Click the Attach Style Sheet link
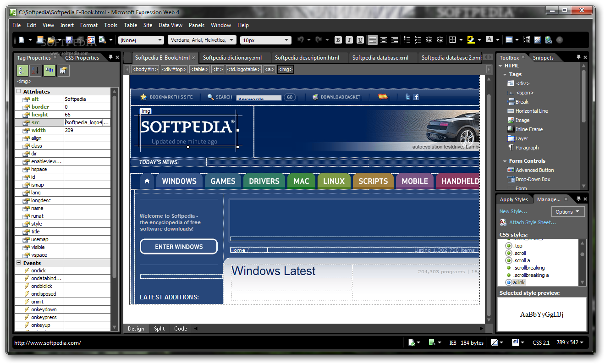The image size is (605, 364). [x=532, y=222]
